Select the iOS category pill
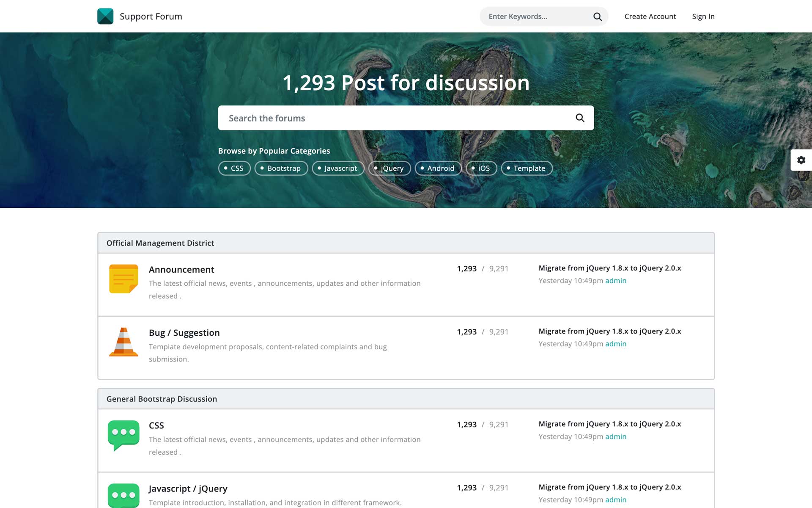Image resolution: width=812 pixels, height=508 pixels. tap(481, 168)
